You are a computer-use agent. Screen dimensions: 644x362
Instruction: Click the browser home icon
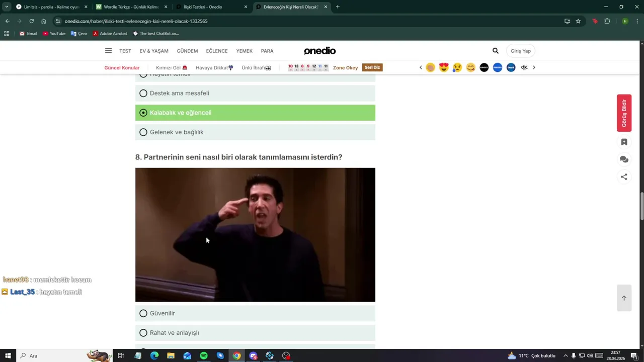44,21
